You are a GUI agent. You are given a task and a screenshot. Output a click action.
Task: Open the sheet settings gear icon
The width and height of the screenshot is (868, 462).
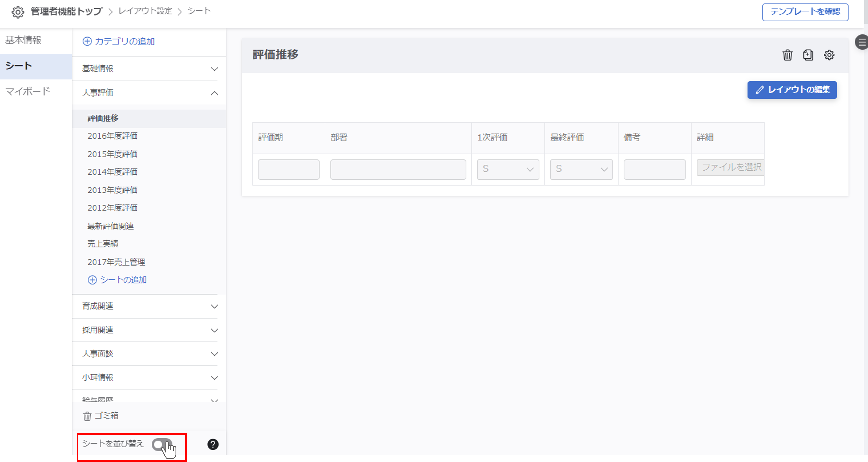pos(829,55)
